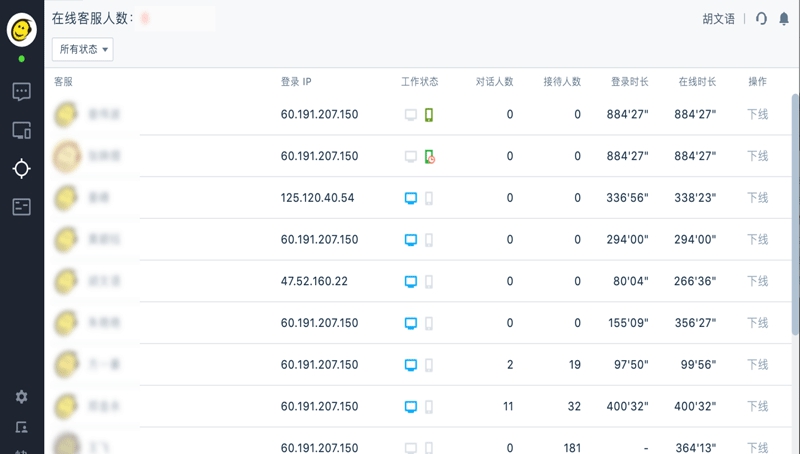This screenshot has height=454, width=800.
Task: Click green mobile status icon in first row
Action: coord(429,114)
